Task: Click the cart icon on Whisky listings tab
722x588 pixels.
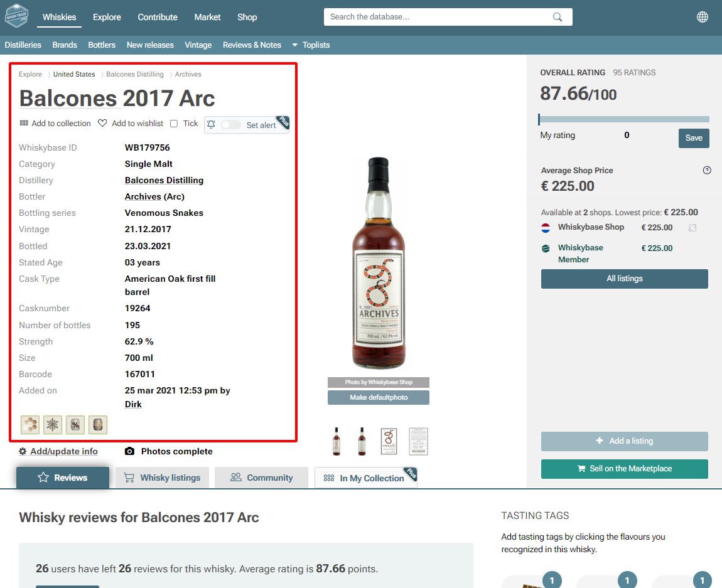Action: 129,478
